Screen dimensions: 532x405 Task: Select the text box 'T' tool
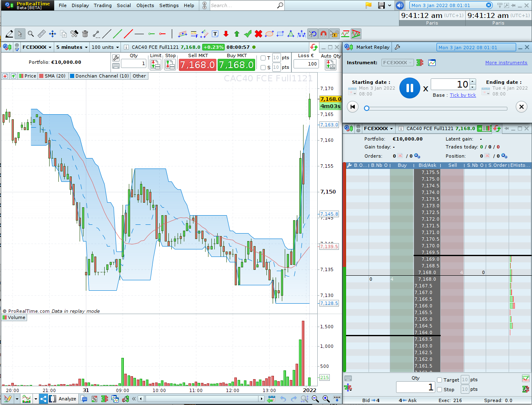215,34
